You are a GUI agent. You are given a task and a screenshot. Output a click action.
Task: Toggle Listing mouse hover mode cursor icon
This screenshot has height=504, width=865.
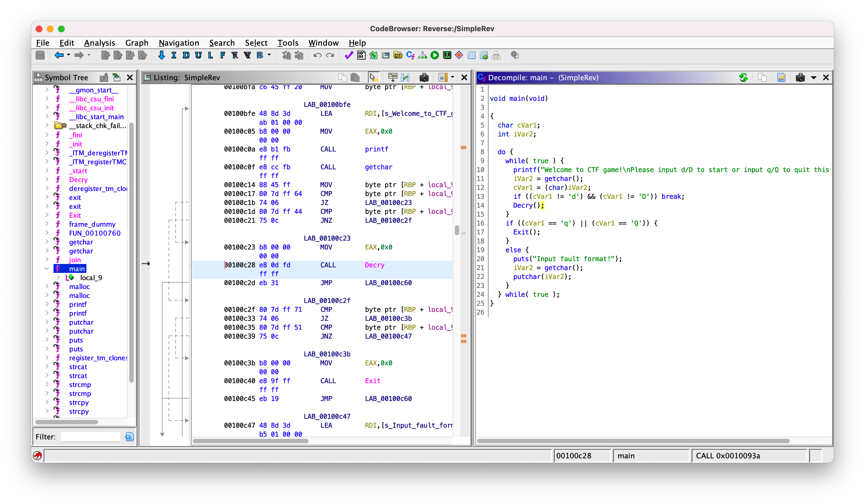tap(373, 77)
